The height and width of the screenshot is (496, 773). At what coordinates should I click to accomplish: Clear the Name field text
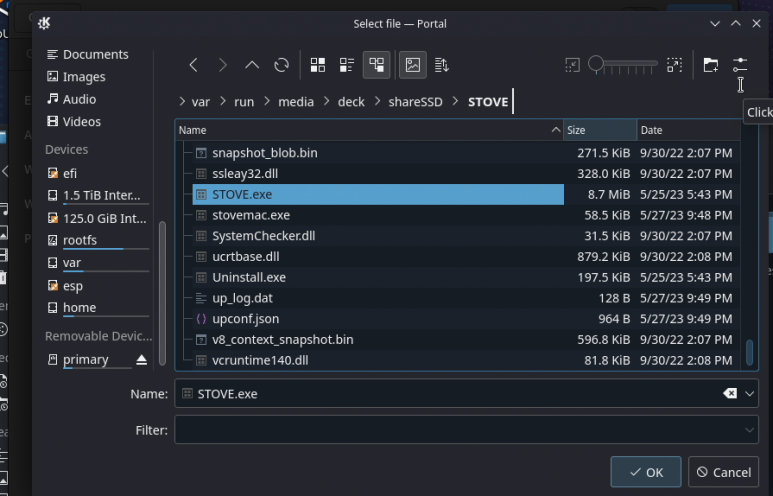pos(730,393)
